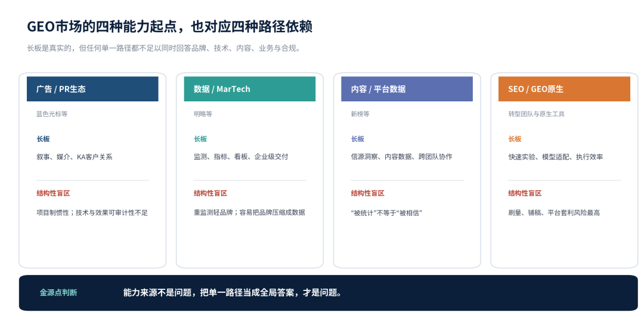Select the subtitle starting with 长板是真实的
Screen dimensions: 644x331
point(165,48)
